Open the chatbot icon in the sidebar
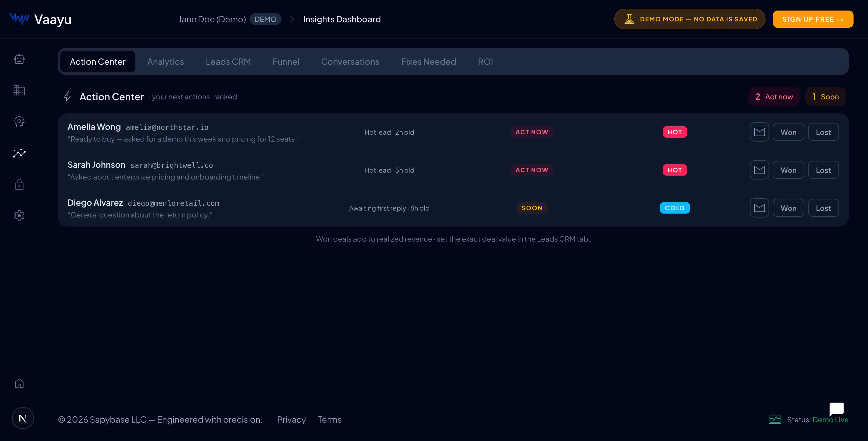The width and height of the screenshot is (868, 441). (19, 59)
